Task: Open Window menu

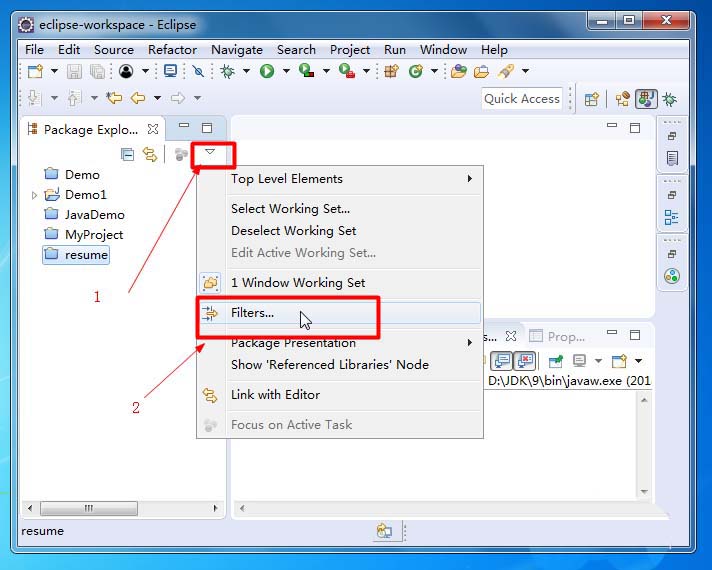Action: [x=443, y=50]
